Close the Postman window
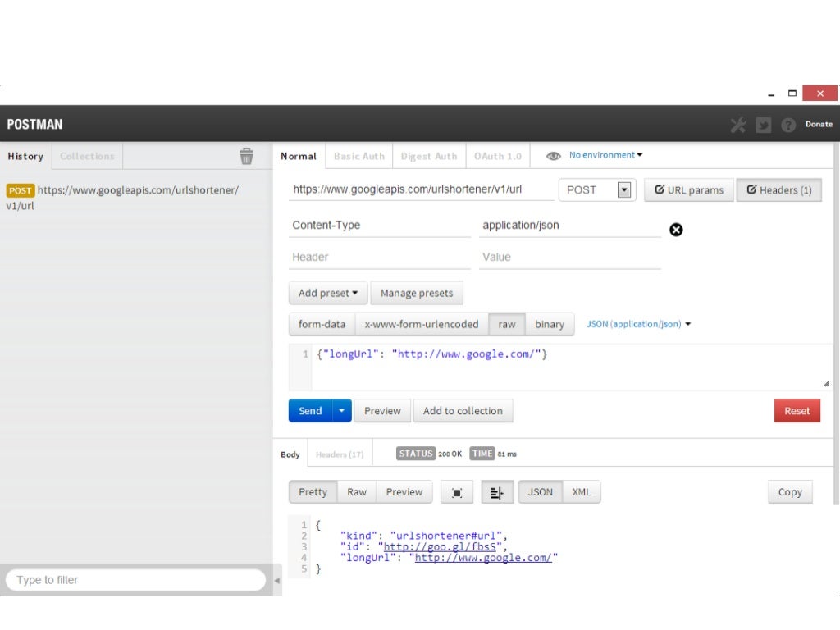Screen dimensions: 840x630 (x=820, y=94)
